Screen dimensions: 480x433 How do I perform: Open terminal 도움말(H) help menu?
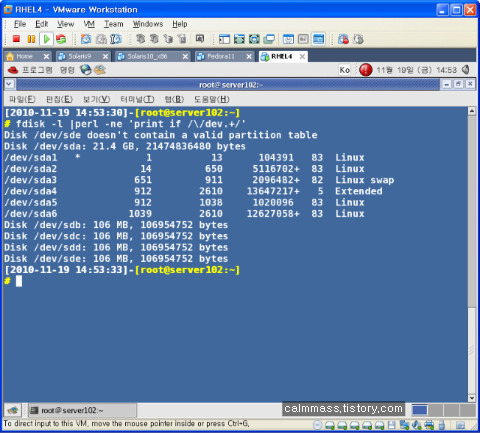212,99
